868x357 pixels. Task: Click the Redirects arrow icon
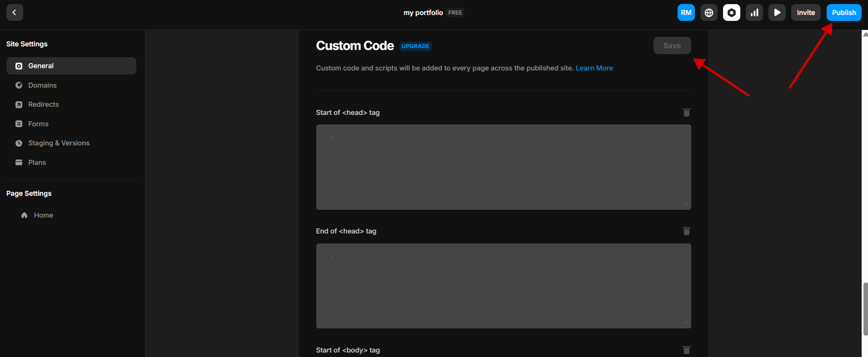pos(19,104)
